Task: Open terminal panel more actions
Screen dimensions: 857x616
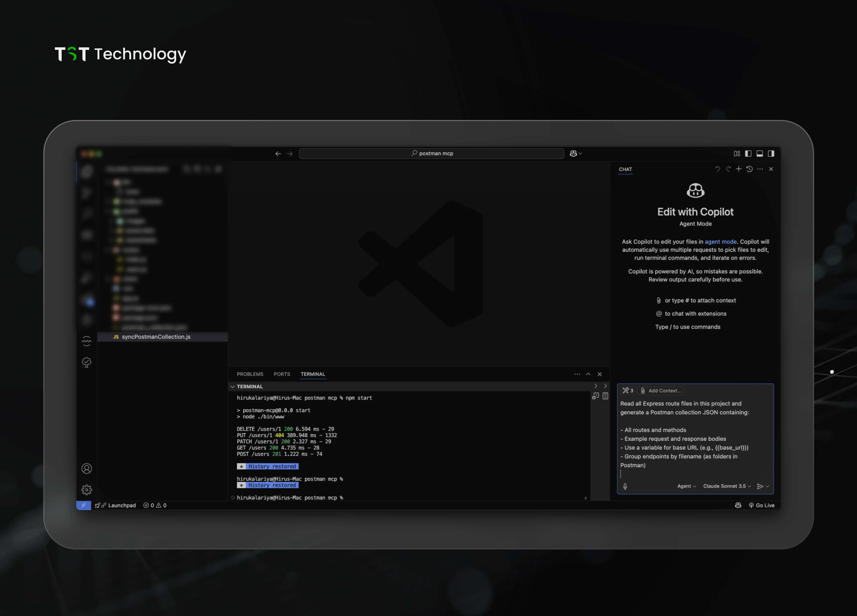Action: pyautogui.click(x=577, y=374)
